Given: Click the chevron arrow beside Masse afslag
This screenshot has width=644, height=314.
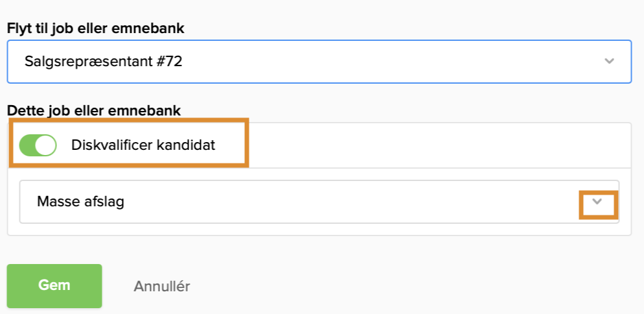Looking at the screenshot, I should [598, 202].
